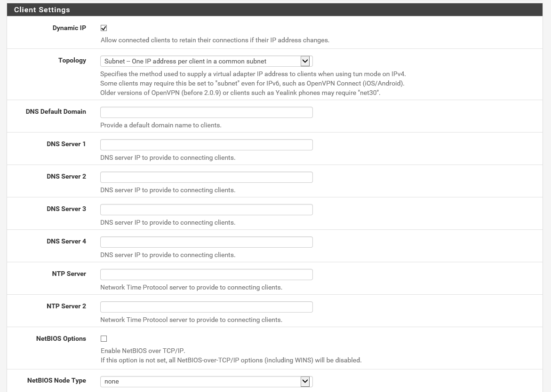
Task: Click the NTP Server 2 label
Action: [66, 306]
